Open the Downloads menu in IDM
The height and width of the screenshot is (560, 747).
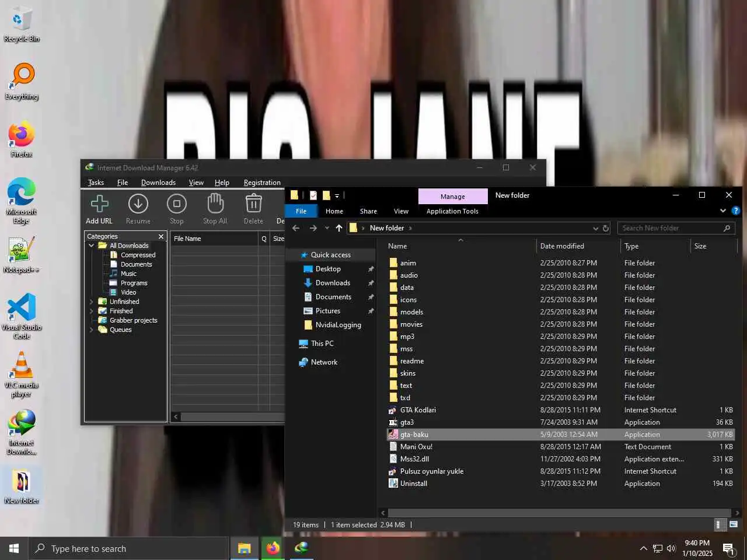(x=158, y=183)
